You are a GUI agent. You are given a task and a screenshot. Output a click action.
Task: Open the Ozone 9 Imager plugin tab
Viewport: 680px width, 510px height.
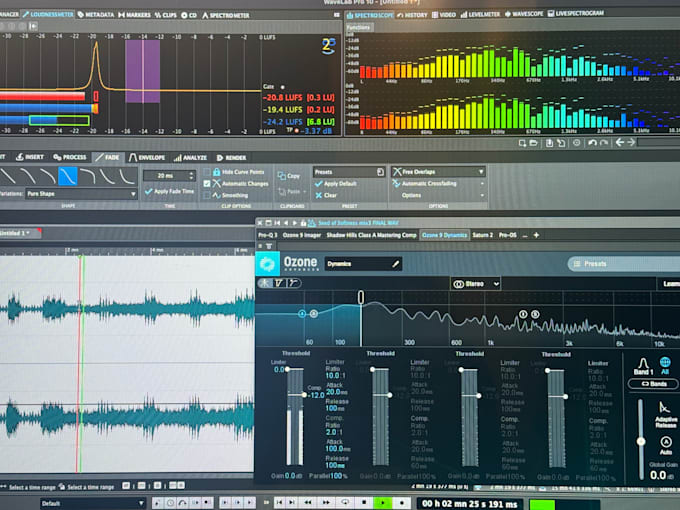[302, 235]
